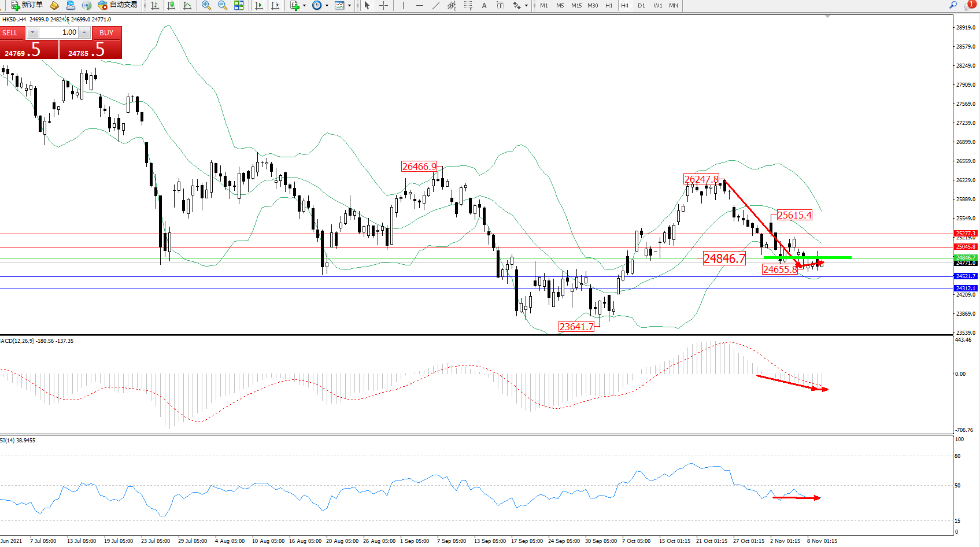Select the Crosshair tool
The height and width of the screenshot is (547, 980).
(383, 5)
